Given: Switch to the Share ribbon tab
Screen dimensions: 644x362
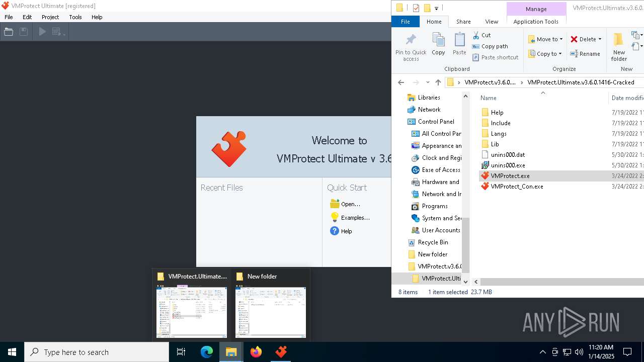Looking at the screenshot, I should coord(463,22).
